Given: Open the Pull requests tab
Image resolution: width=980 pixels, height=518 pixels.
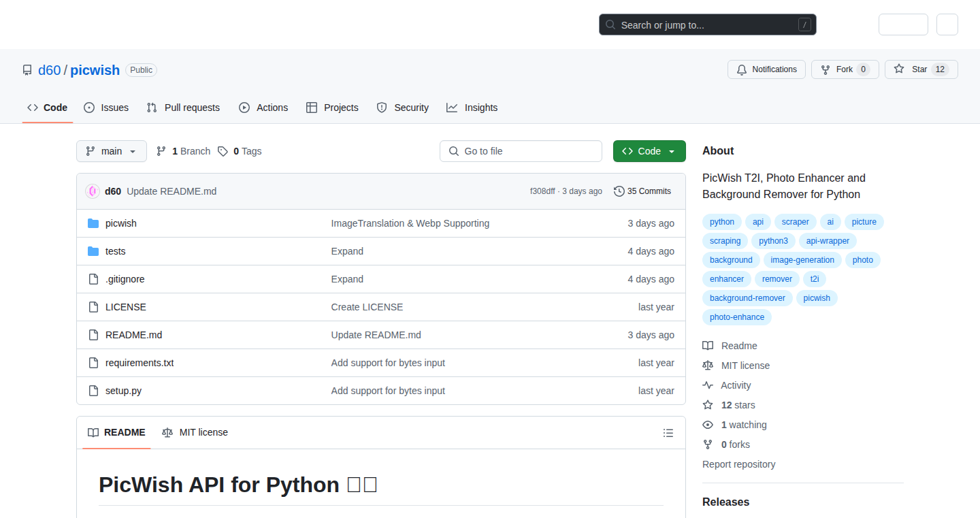Looking at the screenshot, I should [184, 108].
